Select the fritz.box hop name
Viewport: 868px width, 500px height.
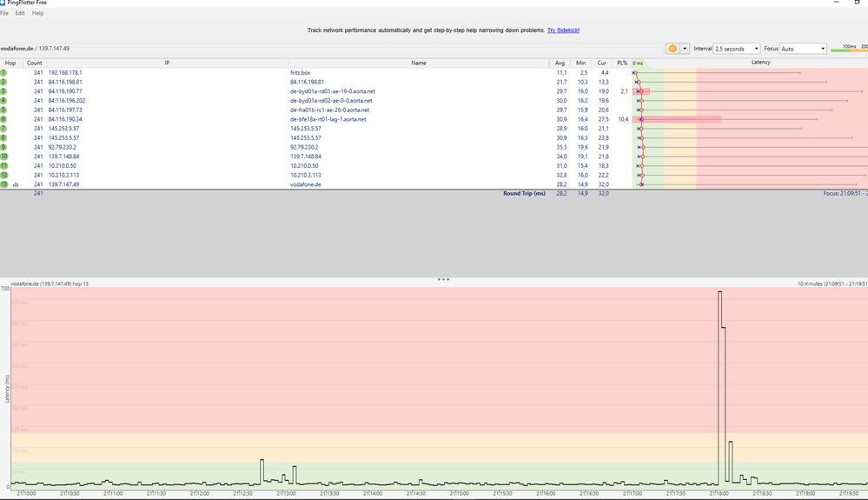(x=300, y=72)
